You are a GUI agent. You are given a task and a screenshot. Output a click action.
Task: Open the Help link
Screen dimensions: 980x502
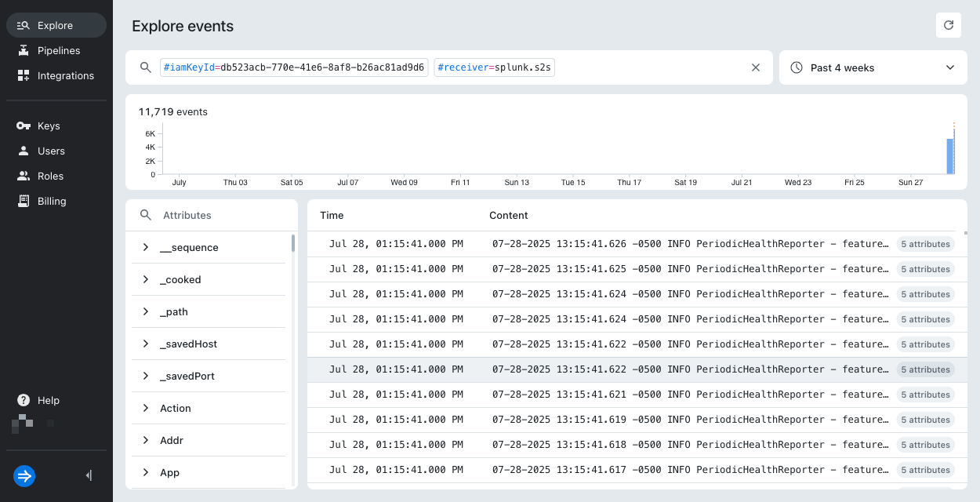[x=56, y=400]
